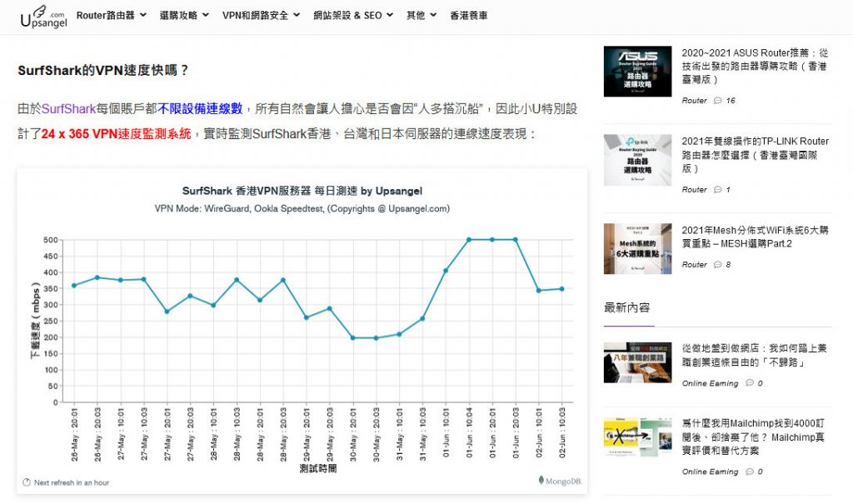Open the Router路由器 menu label

pos(106,15)
